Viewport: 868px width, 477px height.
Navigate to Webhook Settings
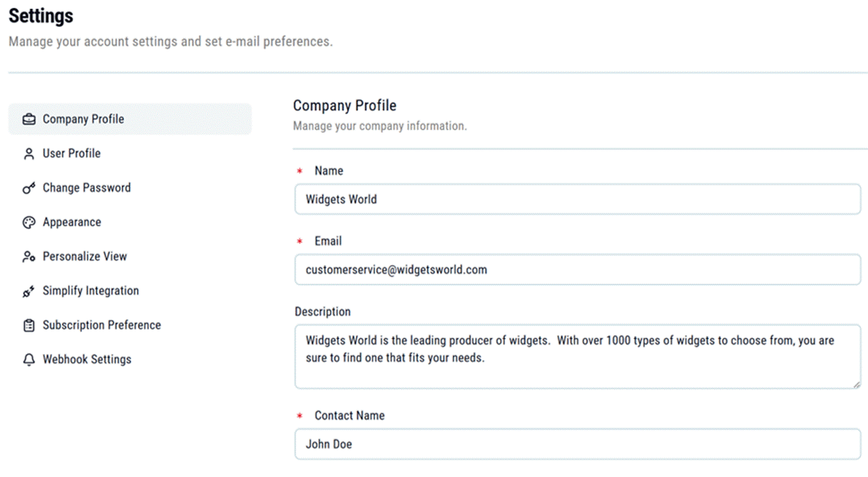pyautogui.click(x=88, y=359)
